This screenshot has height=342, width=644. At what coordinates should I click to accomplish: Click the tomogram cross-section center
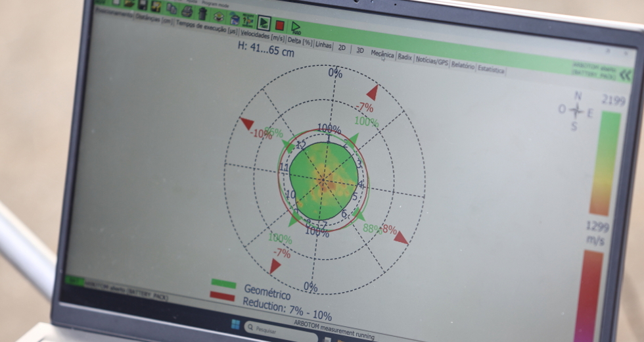click(323, 180)
